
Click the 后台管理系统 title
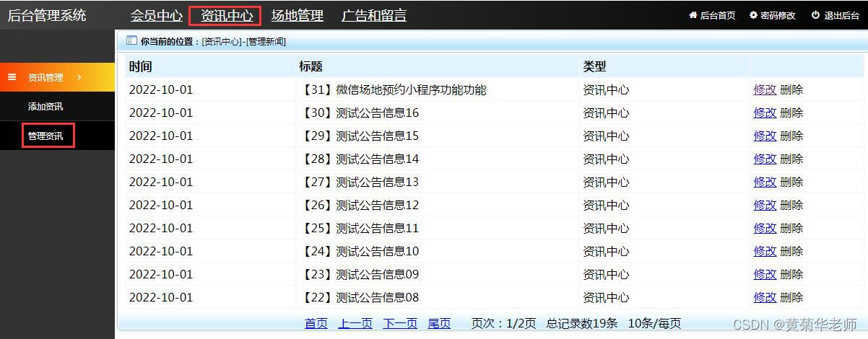(x=47, y=15)
